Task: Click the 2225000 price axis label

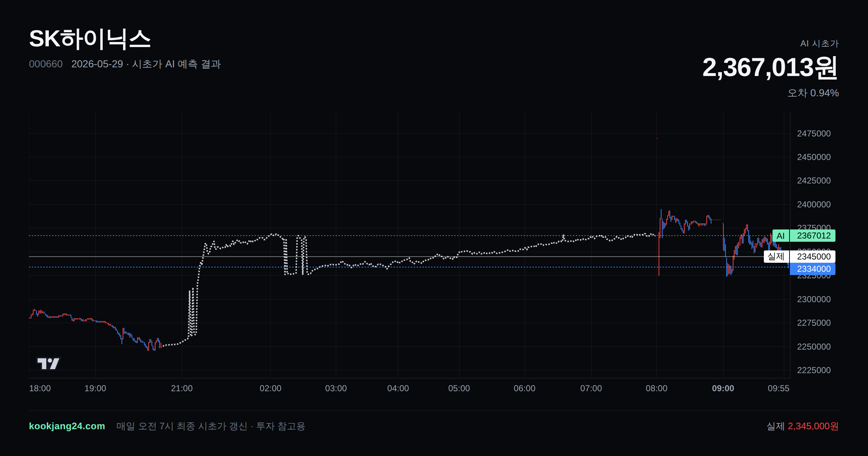Action: coord(814,370)
